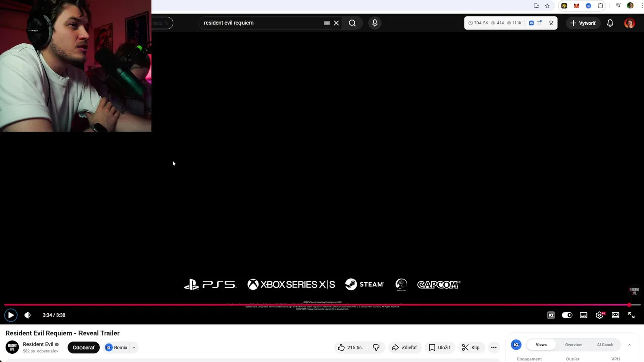Enter fullscreen mode

[x=631, y=315]
